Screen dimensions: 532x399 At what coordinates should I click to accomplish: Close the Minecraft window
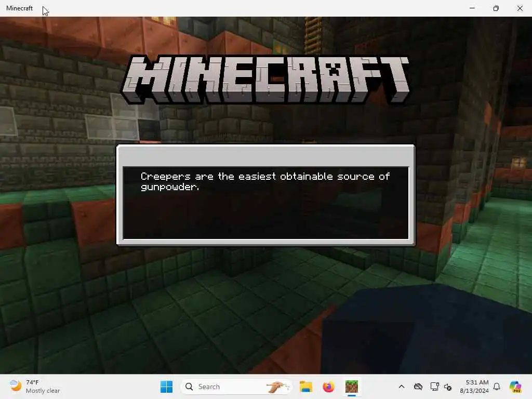pos(520,8)
